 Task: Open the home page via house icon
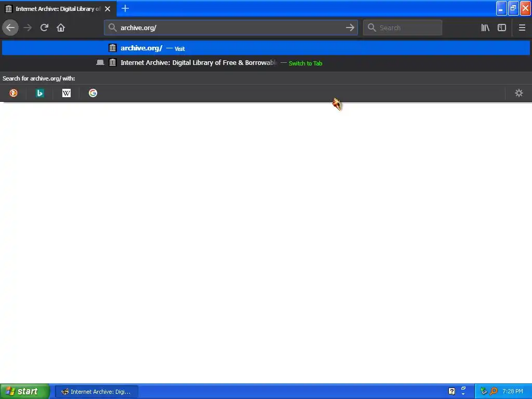click(x=61, y=28)
